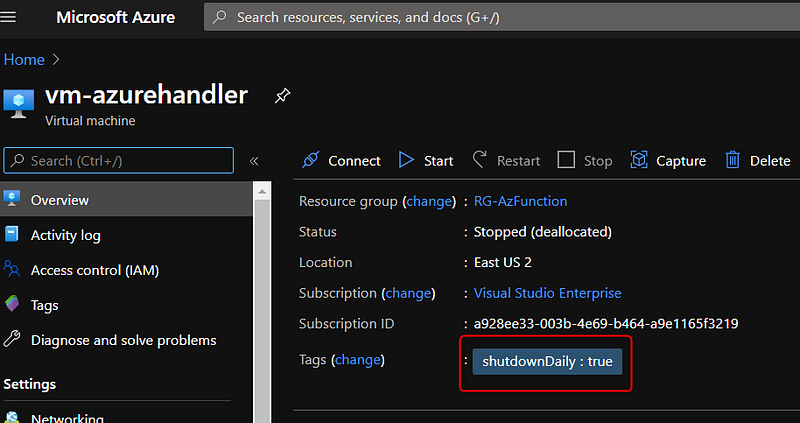Screen dimensions: 800x423
Task: Click the Stop square icon
Action: (566, 160)
